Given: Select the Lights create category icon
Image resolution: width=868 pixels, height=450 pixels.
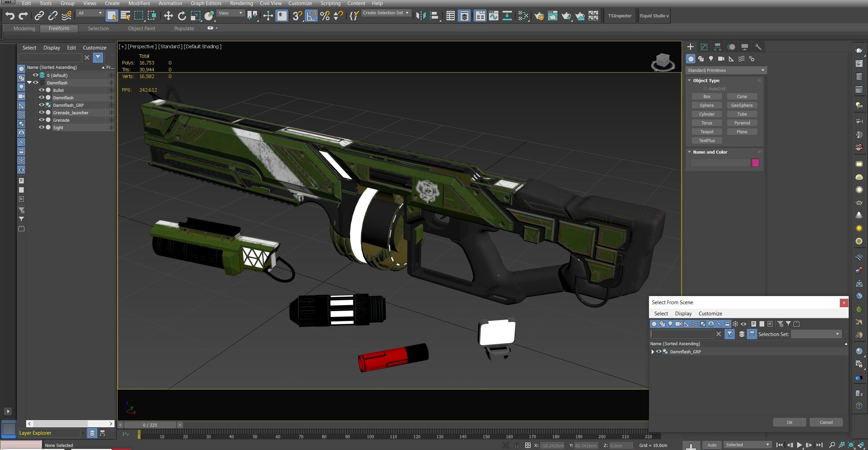Looking at the screenshot, I should click(x=711, y=59).
